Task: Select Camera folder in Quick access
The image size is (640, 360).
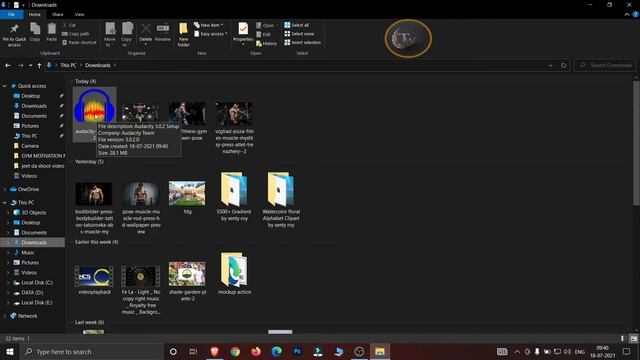Action: (27, 146)
